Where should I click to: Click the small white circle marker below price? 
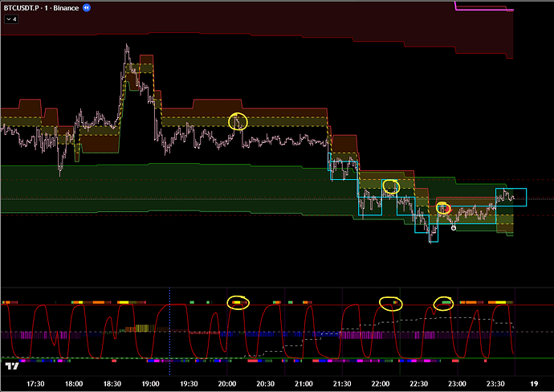pos(454,228)
